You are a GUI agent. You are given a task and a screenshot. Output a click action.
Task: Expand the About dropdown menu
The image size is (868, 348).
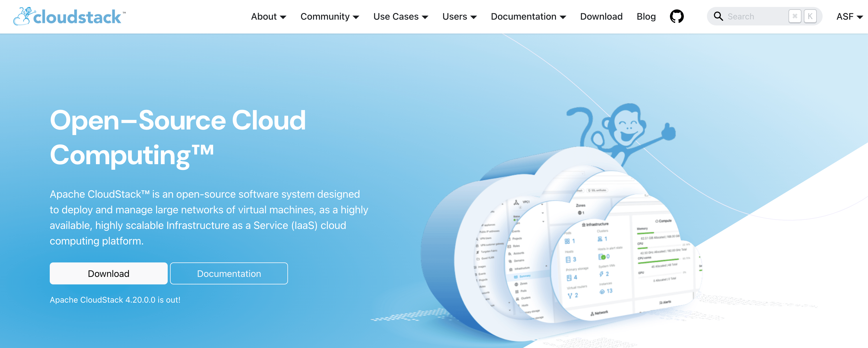[269, 16]
